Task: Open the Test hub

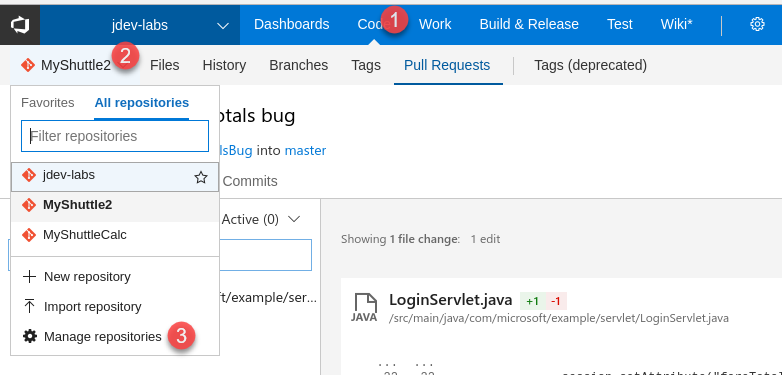Action: point(619,24)
